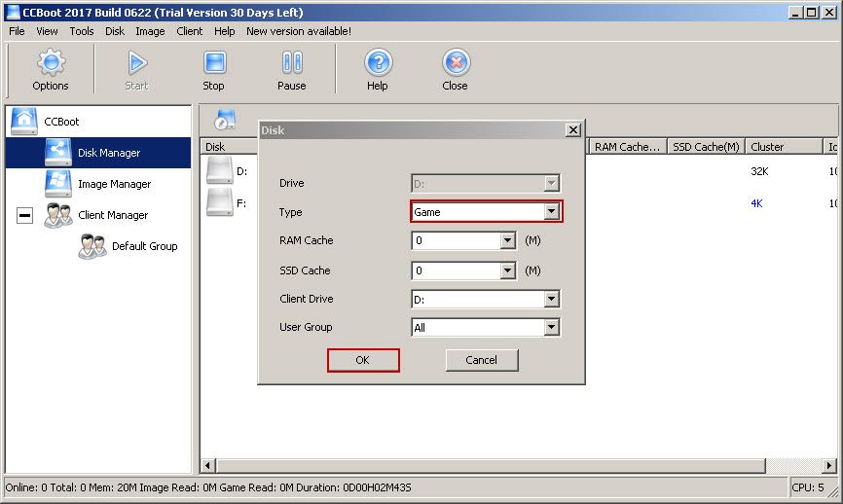Open the Tools menu
The width and height of the screenshot is (843, 504).
[x=82, y=31]
